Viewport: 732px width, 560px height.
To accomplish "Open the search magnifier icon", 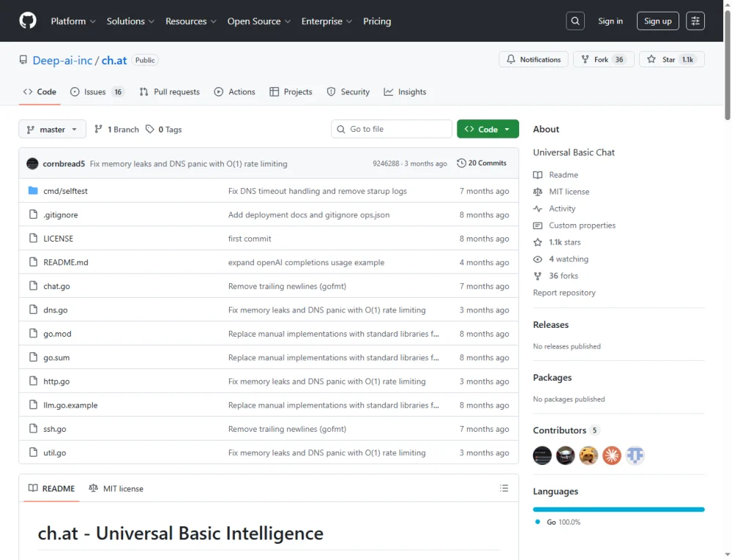I will pyautogui.click(x=575, y=21).
